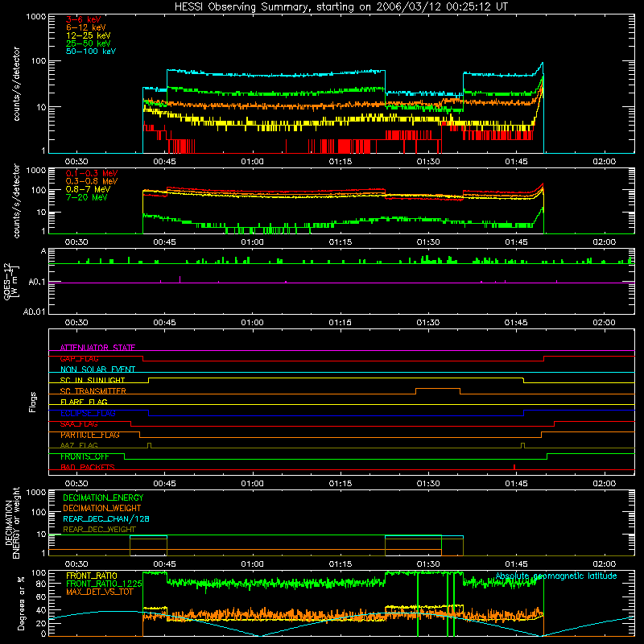Click the 0.1-0.3 MeV legend label
Image resolution: width=644 pixels, height=644 pixels.
pos(92,173)
